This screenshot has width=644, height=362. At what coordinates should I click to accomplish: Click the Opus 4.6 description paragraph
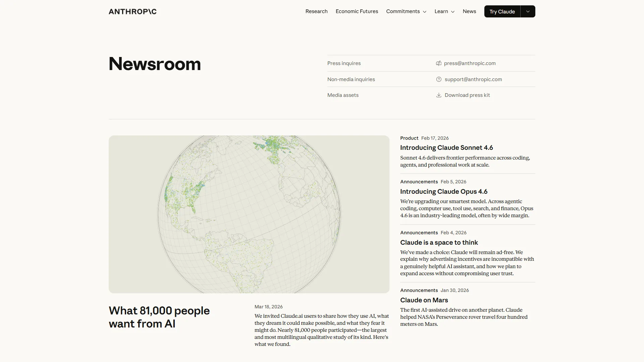(x=467, y=208)
